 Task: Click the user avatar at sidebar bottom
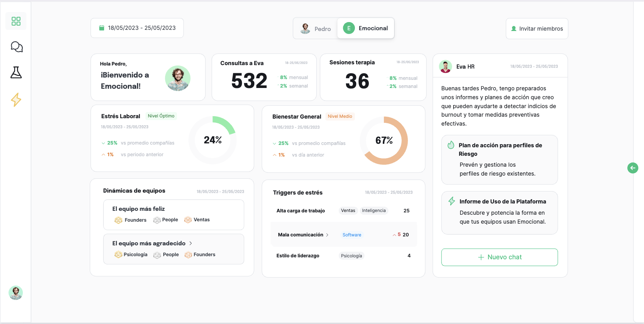(x=16, y=293)
